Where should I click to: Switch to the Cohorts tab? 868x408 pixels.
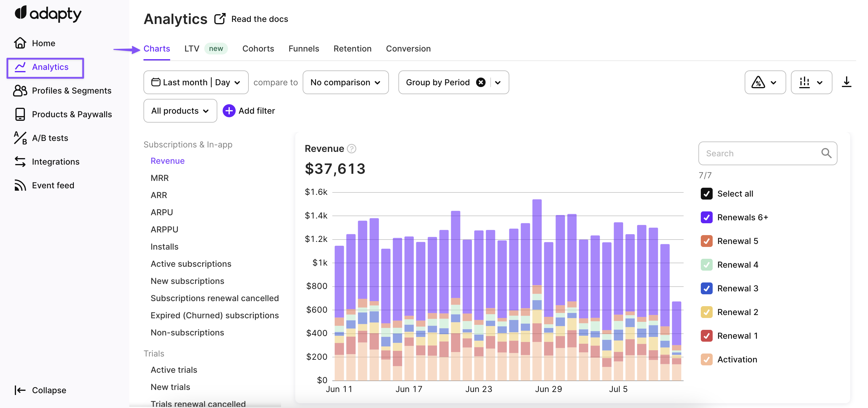point(258,49)
